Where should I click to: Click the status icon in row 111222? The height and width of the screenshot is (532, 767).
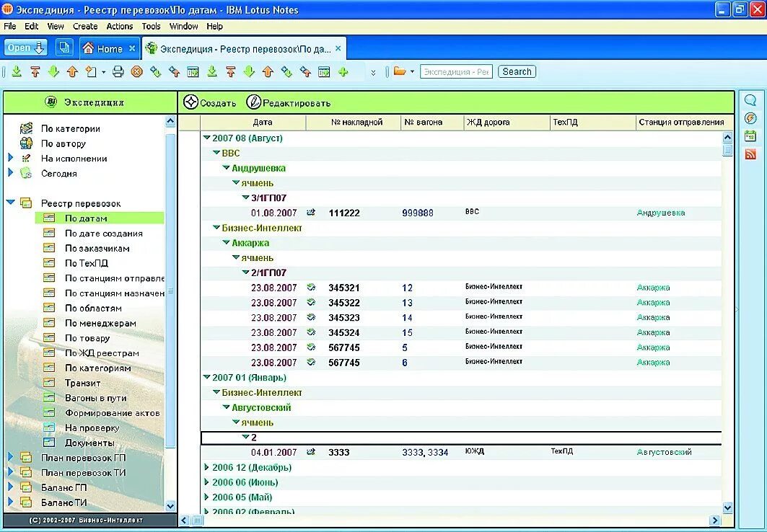[x=311, y=213]
